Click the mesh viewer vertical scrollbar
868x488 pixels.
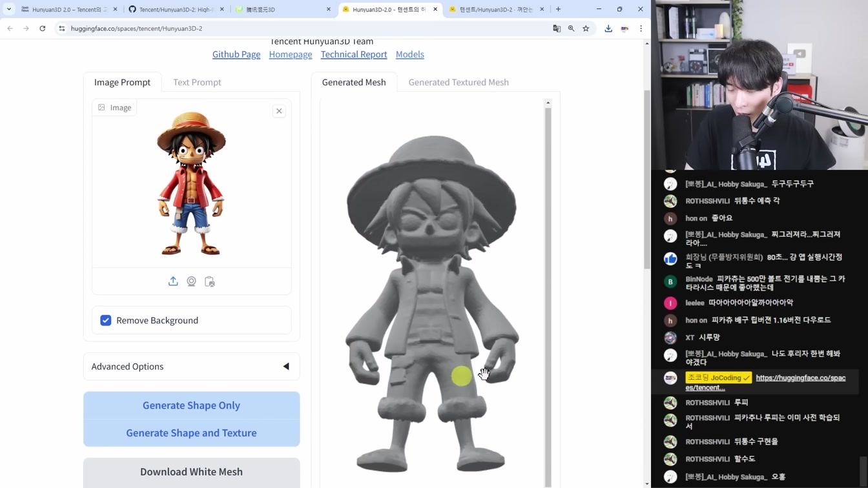(548, 297)
